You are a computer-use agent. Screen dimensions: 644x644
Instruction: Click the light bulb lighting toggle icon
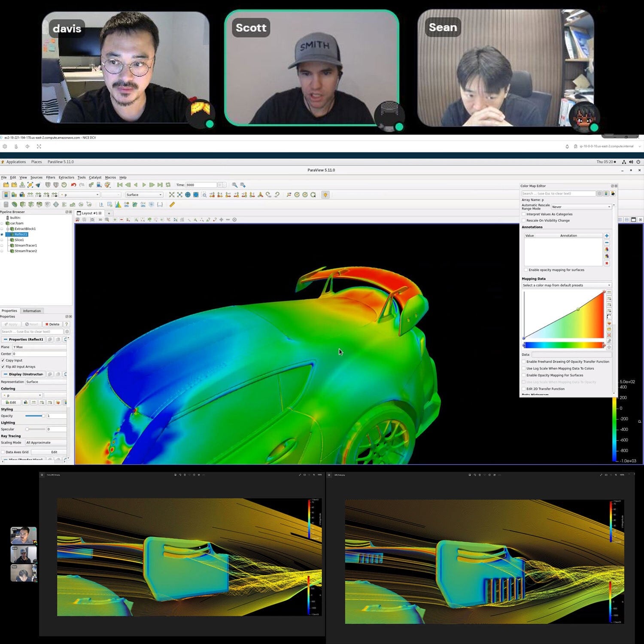325,195
